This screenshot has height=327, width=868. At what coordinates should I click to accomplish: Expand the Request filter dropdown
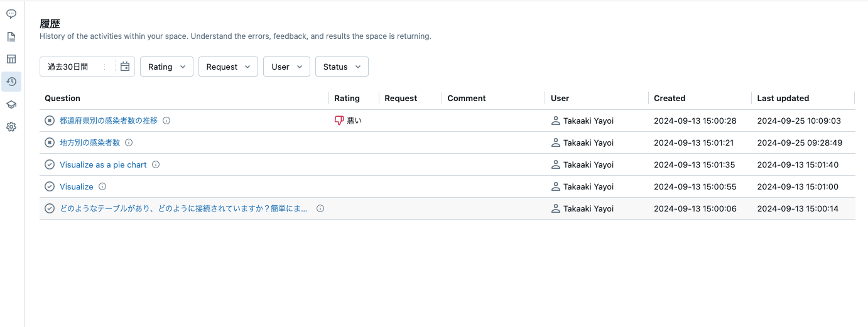point(228,67)
